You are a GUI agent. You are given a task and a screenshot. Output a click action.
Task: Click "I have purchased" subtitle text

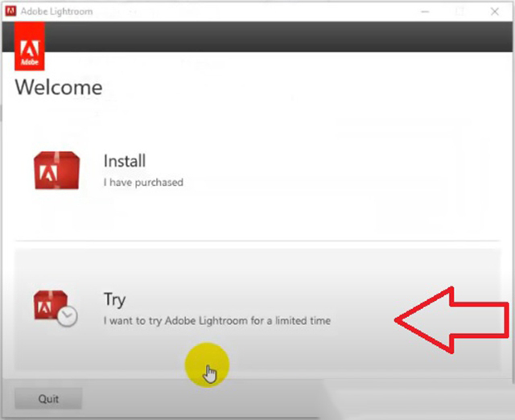point(143,183)
